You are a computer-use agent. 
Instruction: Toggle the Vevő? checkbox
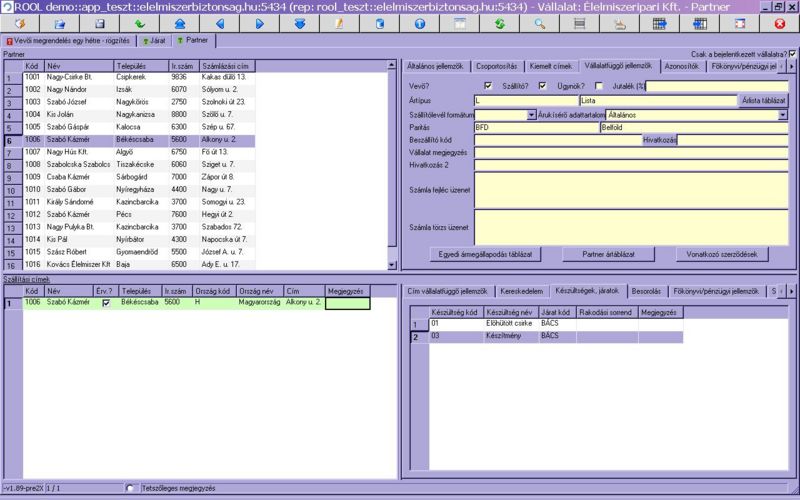[488, 85]
